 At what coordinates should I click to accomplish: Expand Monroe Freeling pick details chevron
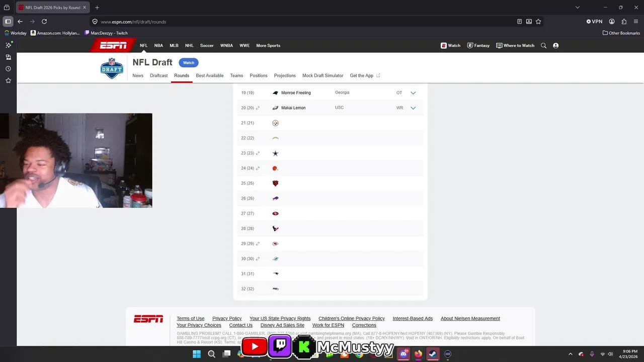(x=413, y=93)
